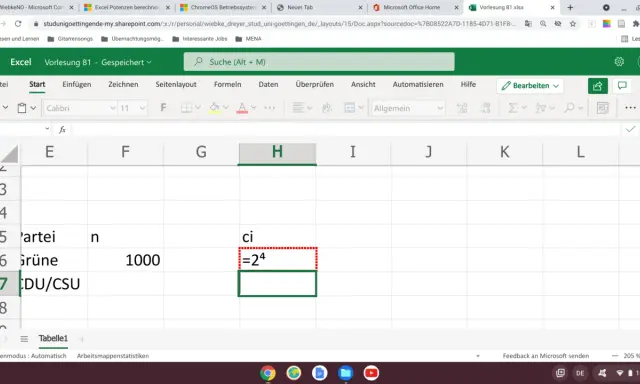Open the Paste options dropdown arrow
This screenshot has height=384, width=640.
pyautogui.click(x=33, y=108)
